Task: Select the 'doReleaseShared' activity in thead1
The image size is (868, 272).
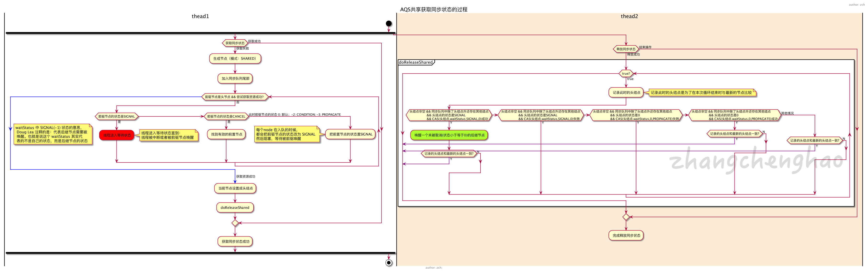Action: (235, 208)
